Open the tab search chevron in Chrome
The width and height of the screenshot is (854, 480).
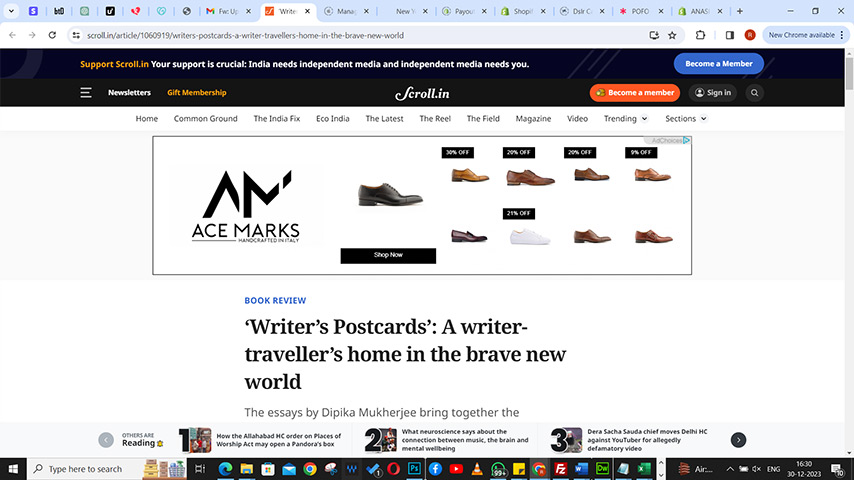point(11,11)
